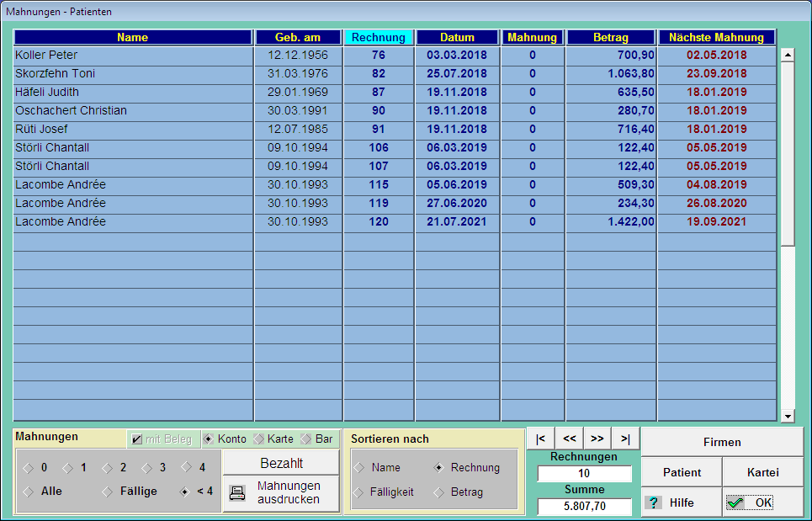Choose Fällige reminders filter

point(108,492)
